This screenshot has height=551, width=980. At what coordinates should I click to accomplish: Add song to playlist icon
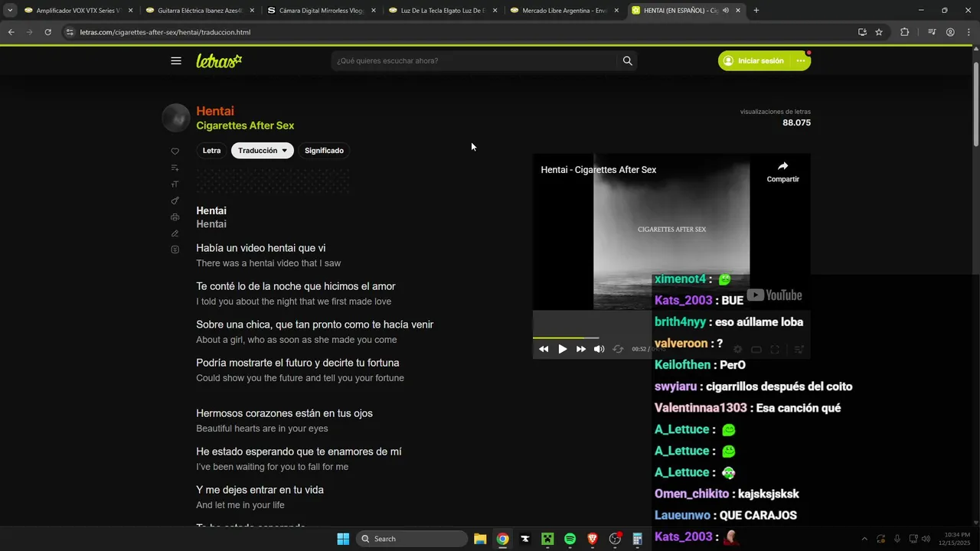click(175, 168)
